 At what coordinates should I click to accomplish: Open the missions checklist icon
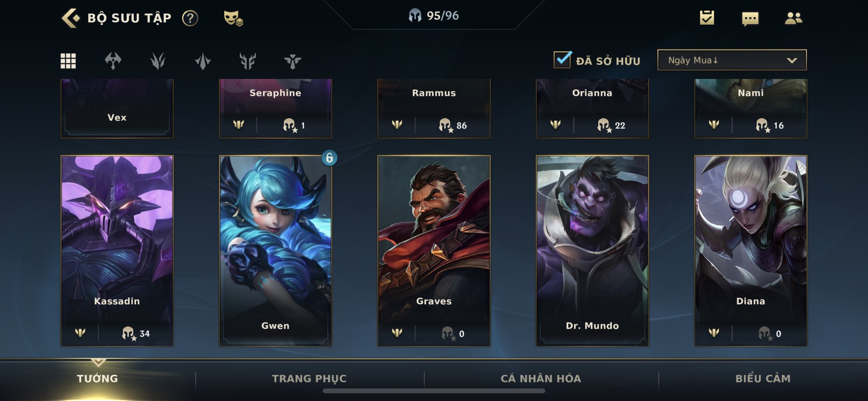pos(707,18)
